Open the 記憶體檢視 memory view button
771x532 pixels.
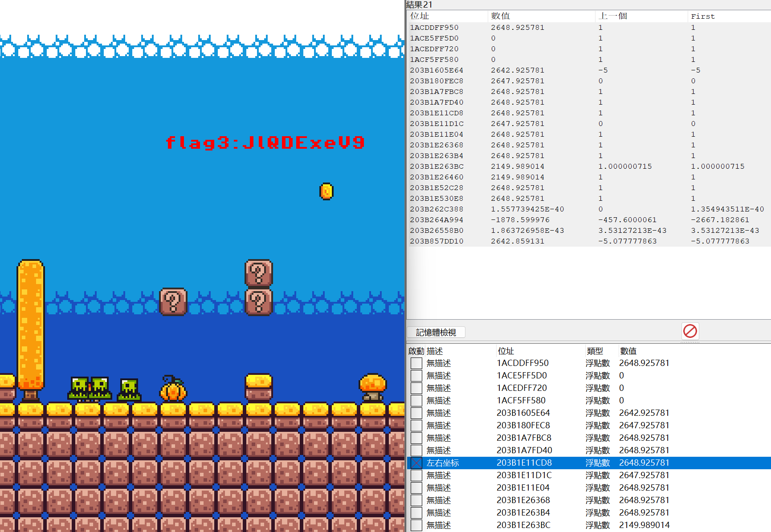point(436,333)
